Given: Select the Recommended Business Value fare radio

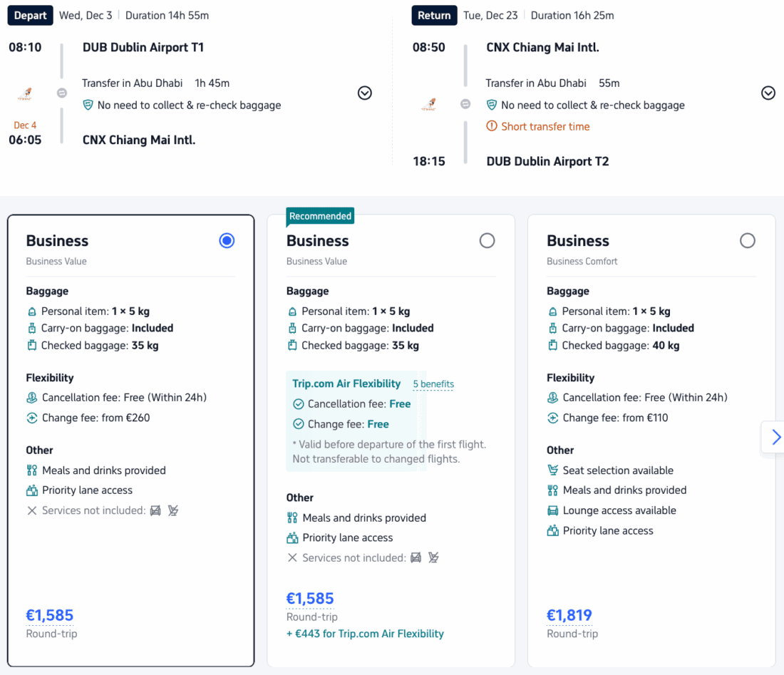Looking at the screenshot, I should [487, 241].
